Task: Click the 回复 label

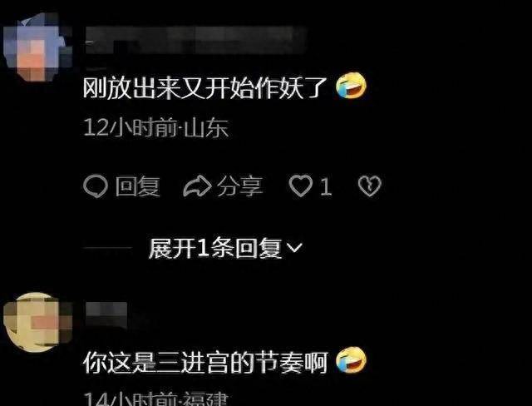Action: tap(137, 186)
